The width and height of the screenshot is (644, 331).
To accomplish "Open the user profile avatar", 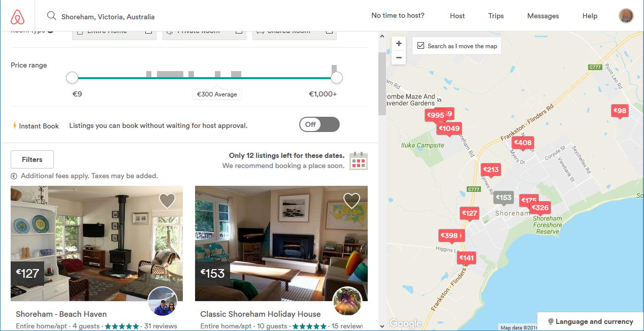I will pyautogui.click(x=626, y=16).
